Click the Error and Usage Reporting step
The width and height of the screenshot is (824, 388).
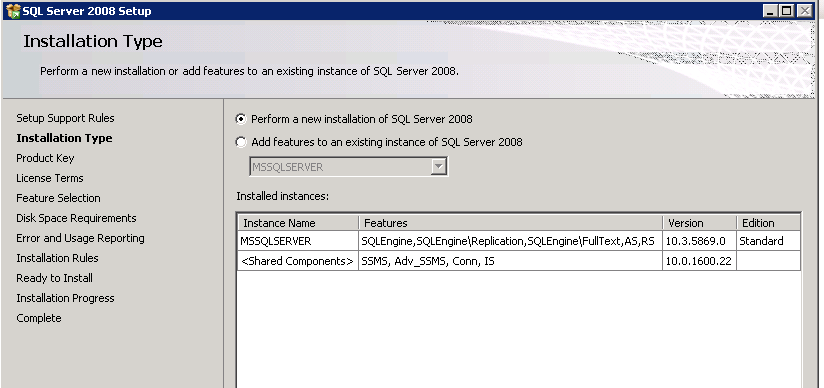pyautogui.click(x=80, y=238)
